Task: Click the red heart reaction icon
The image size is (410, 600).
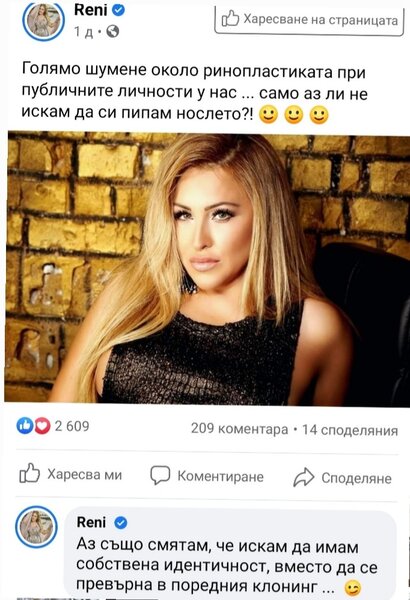Action: coord(42,426)
